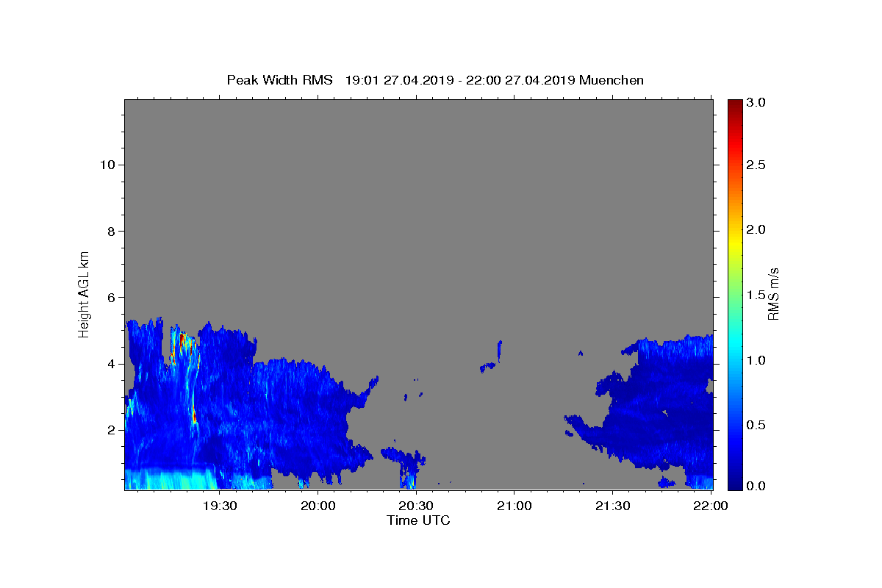
Task: Click the colorbar value 0.0
Action: (x=756, y=486)
